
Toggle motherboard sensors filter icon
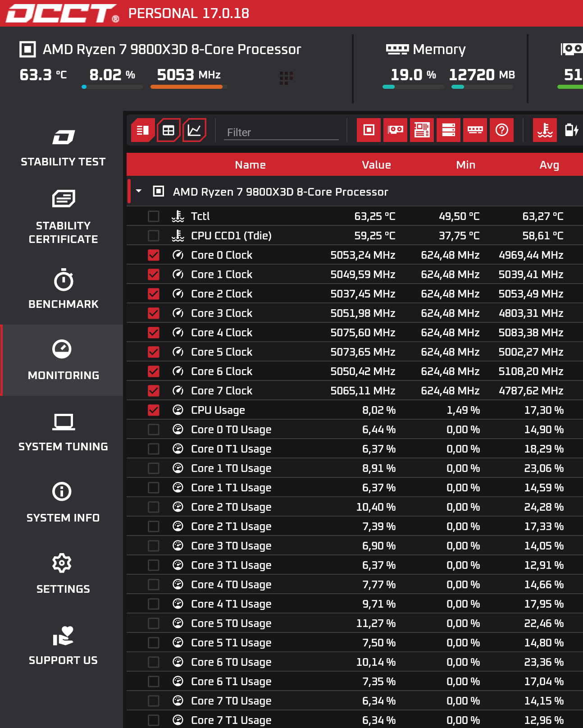click(x=422, y=130)
